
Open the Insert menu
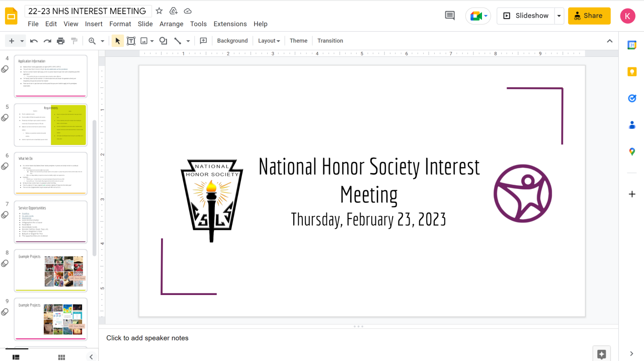click(94, 24)
